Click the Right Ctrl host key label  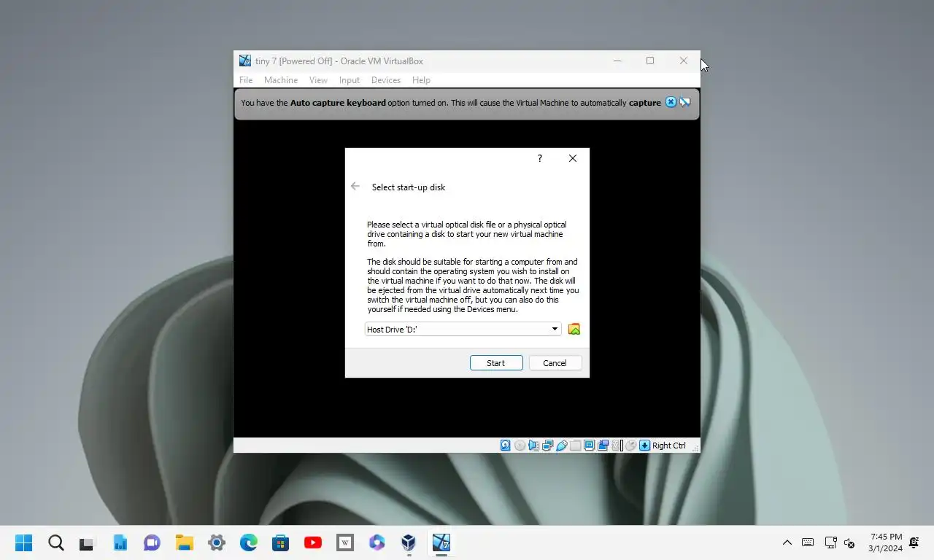tap(669, 446)
